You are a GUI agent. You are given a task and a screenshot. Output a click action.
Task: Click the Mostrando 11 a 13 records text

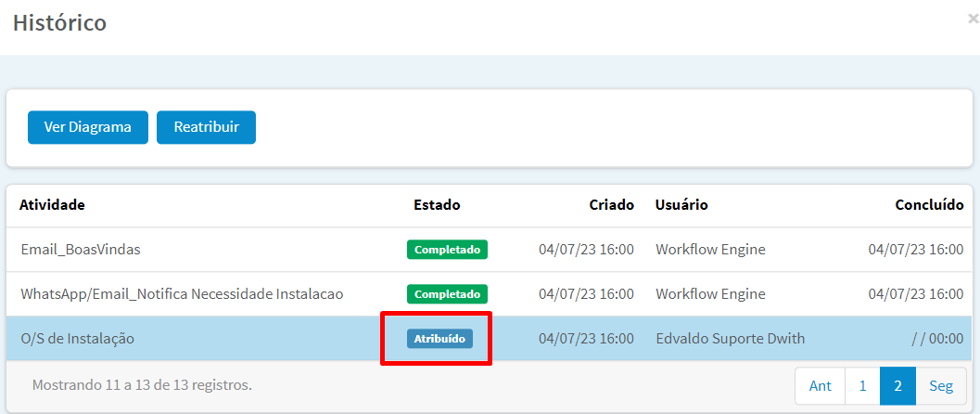tap(142, 385)
